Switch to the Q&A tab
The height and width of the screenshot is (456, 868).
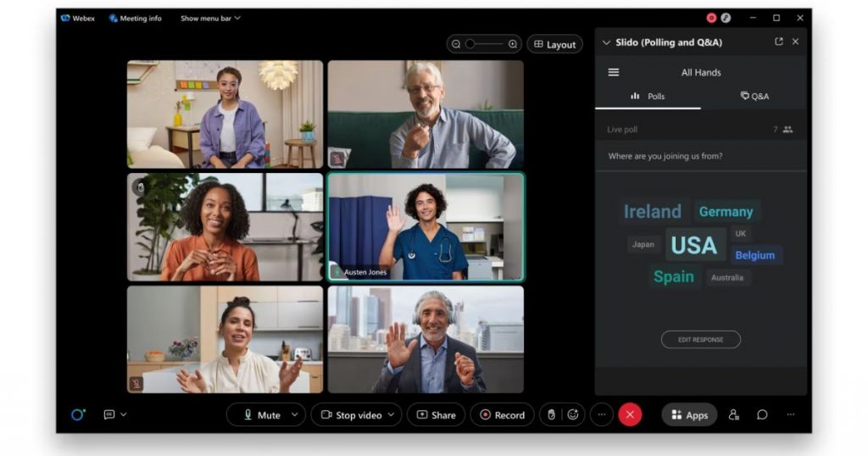coord(754,96)
